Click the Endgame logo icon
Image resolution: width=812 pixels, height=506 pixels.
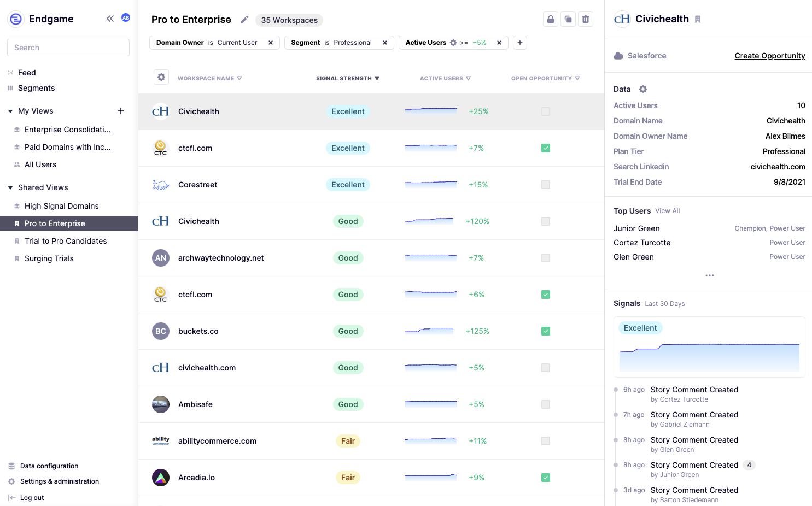pyautogui.click(x=16, y=19)
